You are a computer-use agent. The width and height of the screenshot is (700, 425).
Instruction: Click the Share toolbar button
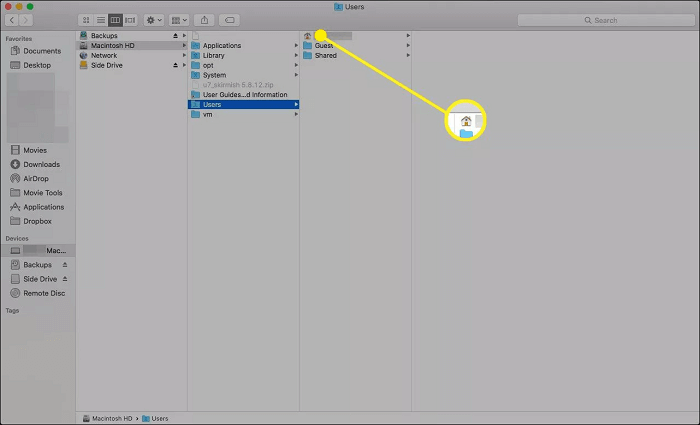205,20
